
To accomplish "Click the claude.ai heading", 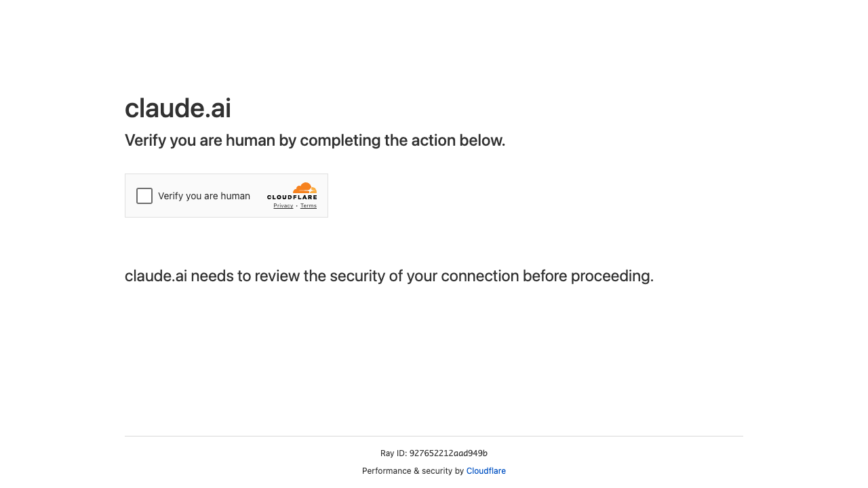I will (178, 108).
